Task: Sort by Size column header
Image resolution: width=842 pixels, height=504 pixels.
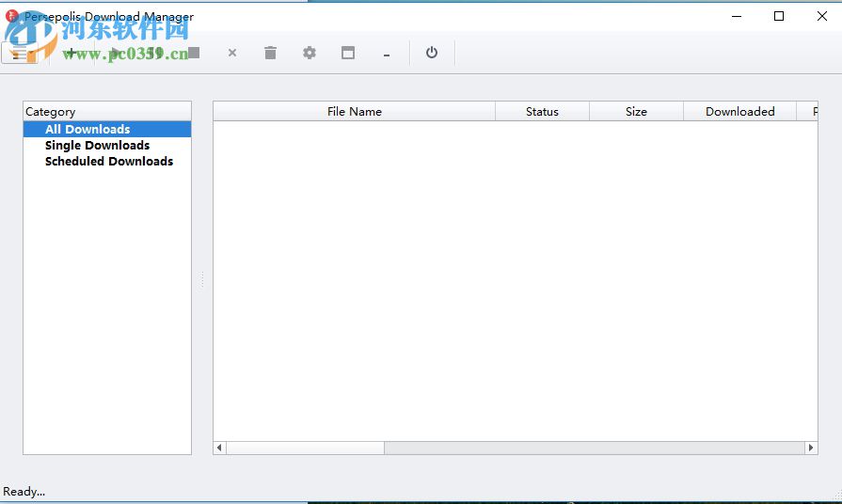Action: [636, 112]
